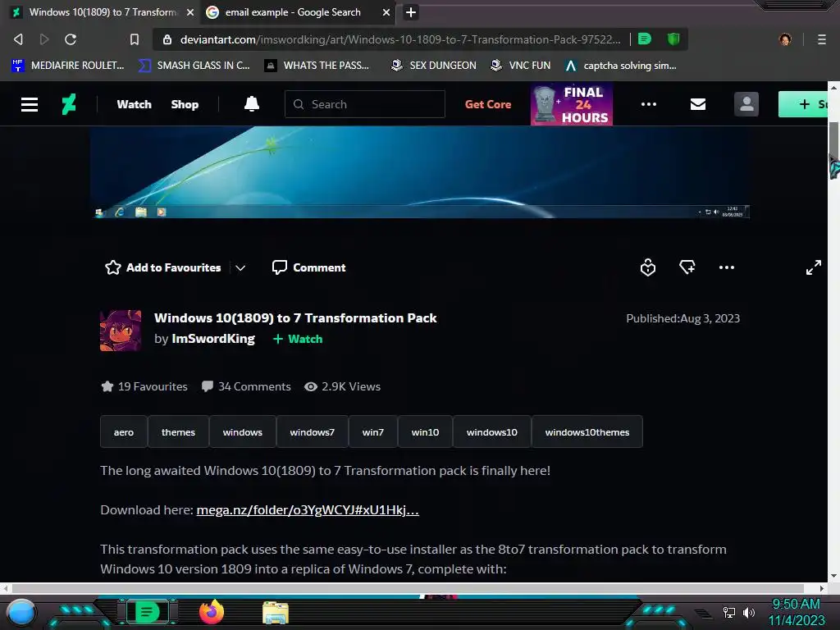
Task: Click the themes tag
Action: point(178,431)
